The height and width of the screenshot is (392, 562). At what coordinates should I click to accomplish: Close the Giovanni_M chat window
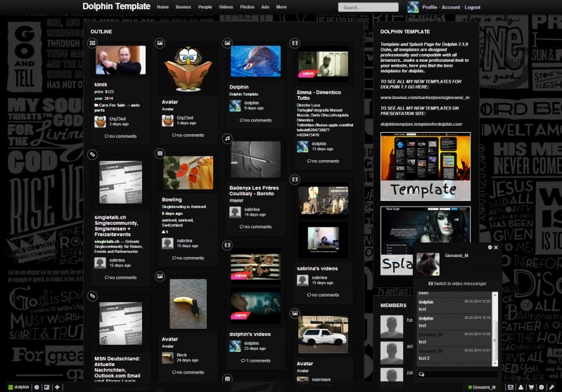tap(496, 247)
